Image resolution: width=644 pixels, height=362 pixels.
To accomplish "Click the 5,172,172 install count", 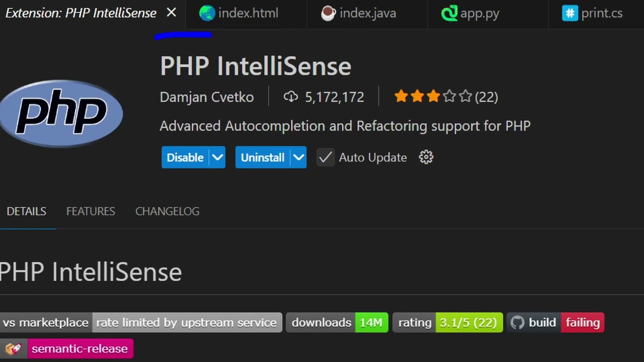I will click(335, 97).
